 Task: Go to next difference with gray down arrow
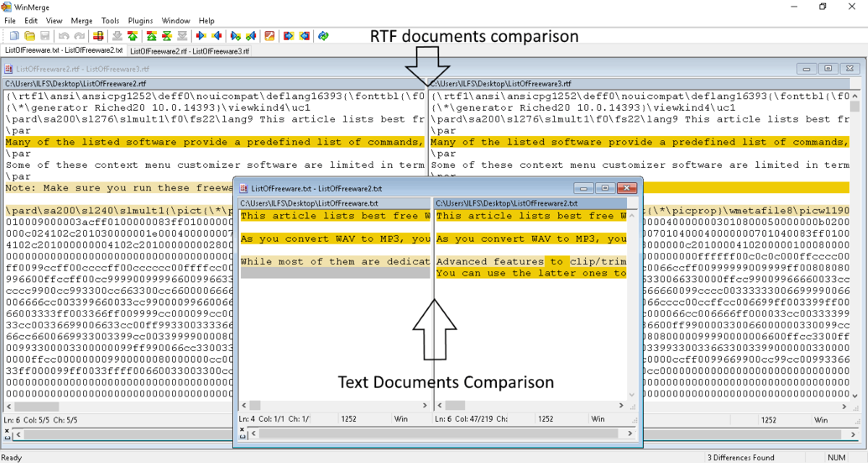click(117, 35)
